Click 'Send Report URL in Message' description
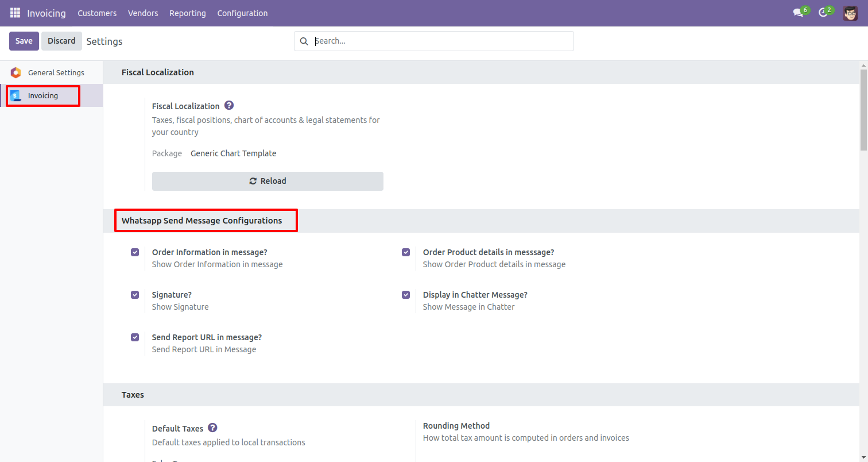The image size is (868, 462). [204, 349]
